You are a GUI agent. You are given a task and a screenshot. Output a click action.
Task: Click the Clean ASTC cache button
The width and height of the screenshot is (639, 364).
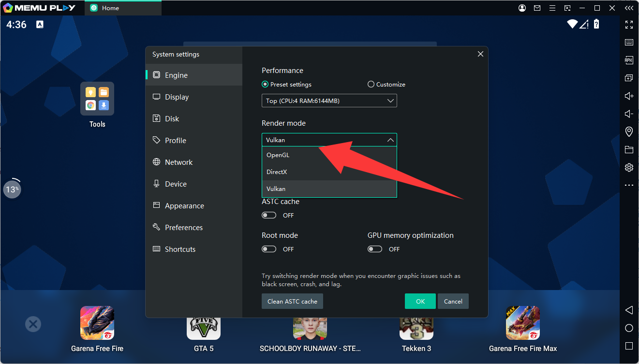pyautogui.click(x=292, y=301)
